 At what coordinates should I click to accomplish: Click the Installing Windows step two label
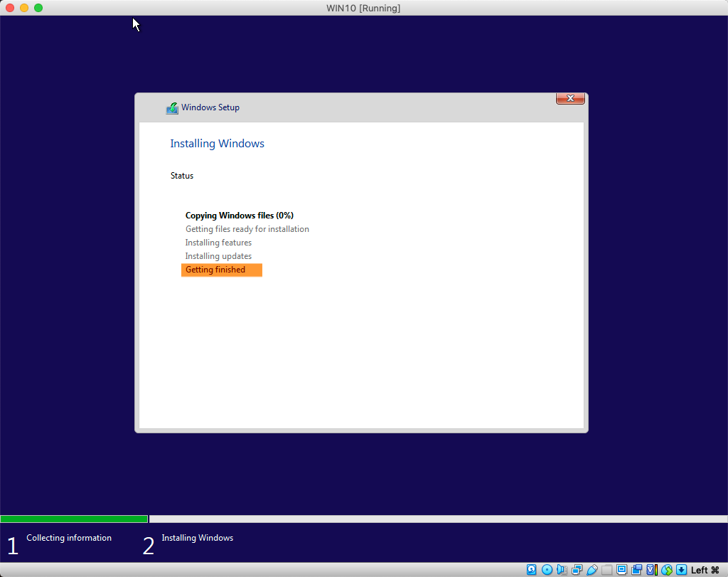(198, 538)
